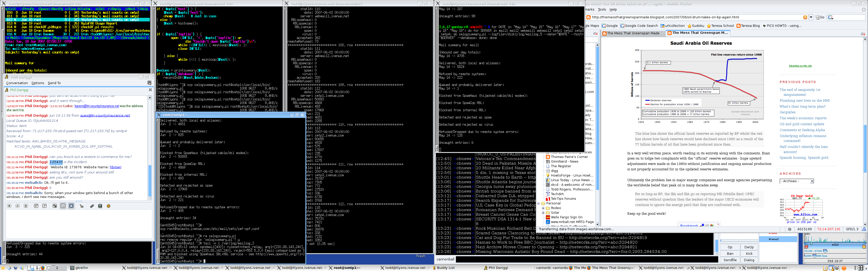Click the orange help icon in system tray
This screenshot has width=868, height=271.
(844, 268)
